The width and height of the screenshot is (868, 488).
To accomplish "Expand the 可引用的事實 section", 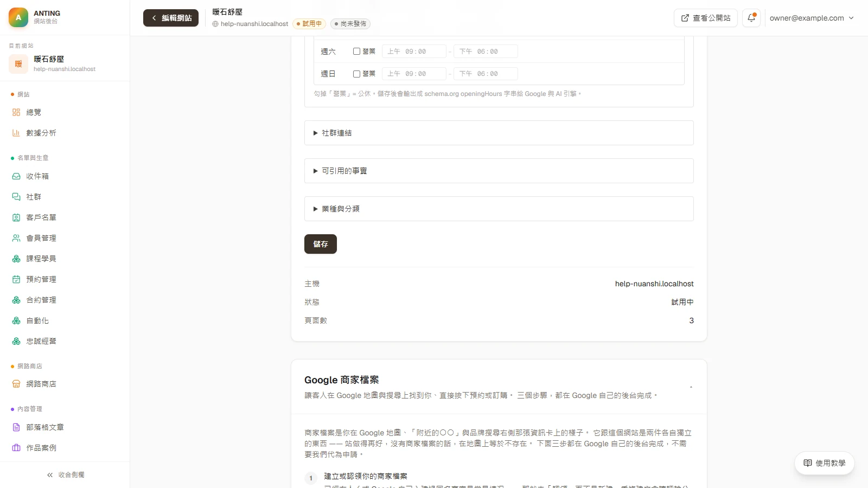I will (499, 171).
